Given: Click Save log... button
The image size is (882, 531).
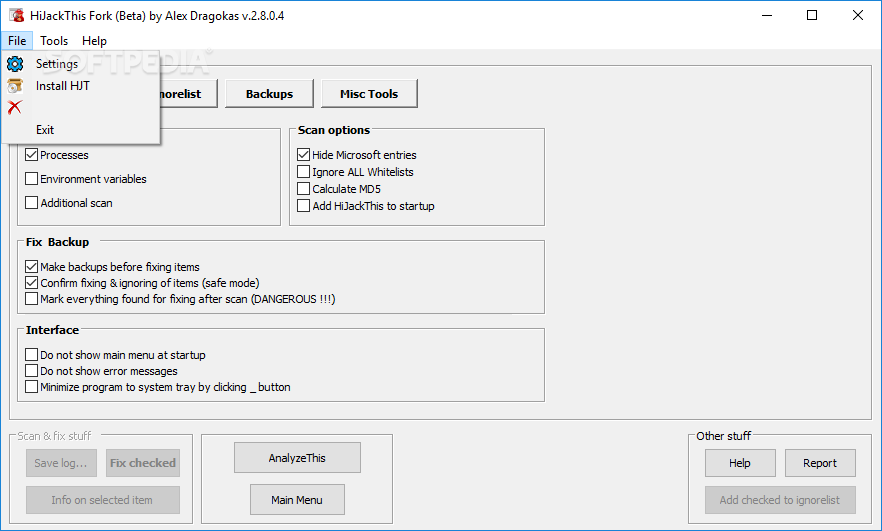Looking at the screenshot, I should (61, 463).
